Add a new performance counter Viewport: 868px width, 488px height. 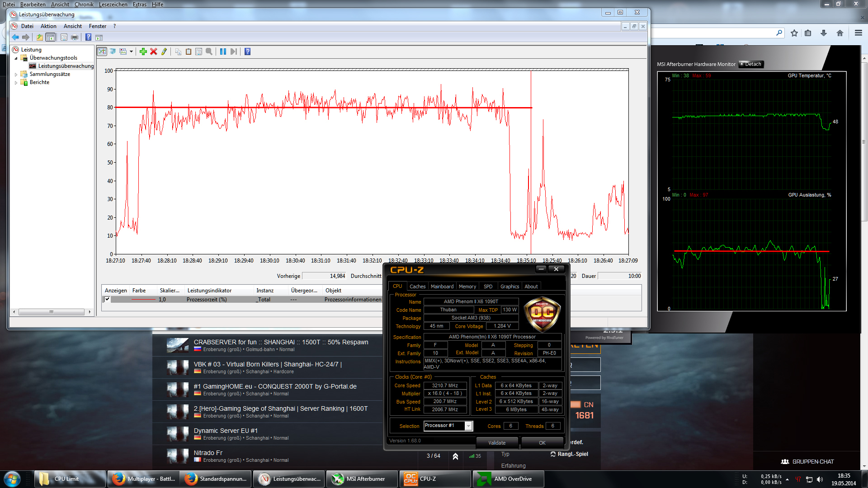point(143,52)
